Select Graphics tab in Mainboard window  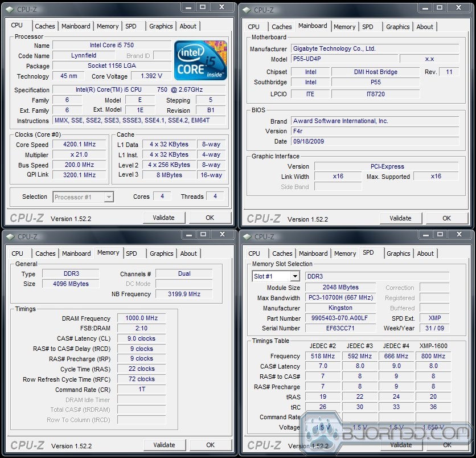(397, 27)
